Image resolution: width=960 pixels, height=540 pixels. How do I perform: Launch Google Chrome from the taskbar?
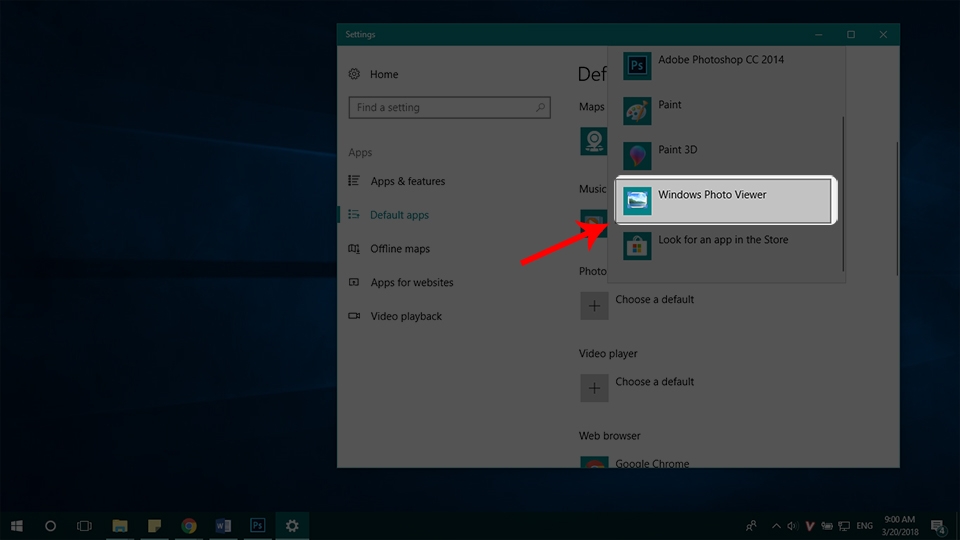[x=189, y=525]
